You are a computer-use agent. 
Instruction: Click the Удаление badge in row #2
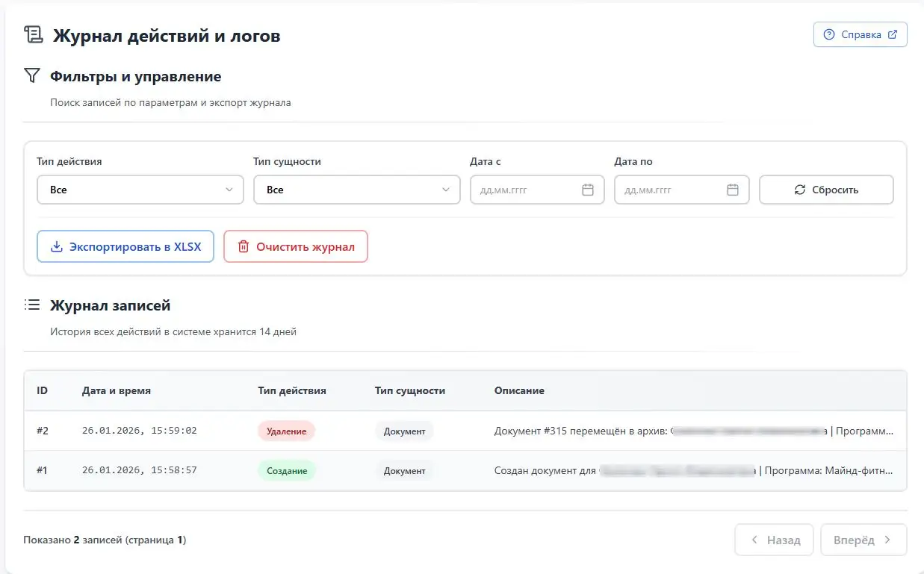[287, 431]
